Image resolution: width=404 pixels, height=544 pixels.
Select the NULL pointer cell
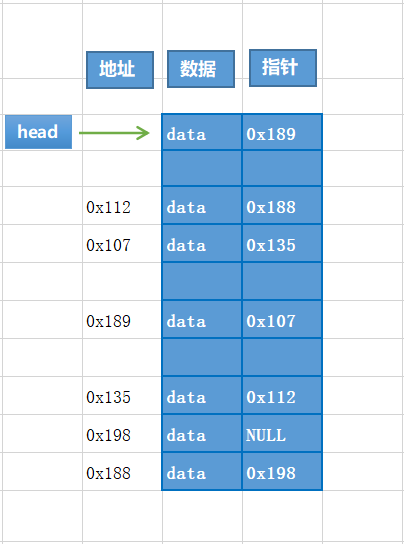point(282,433)
